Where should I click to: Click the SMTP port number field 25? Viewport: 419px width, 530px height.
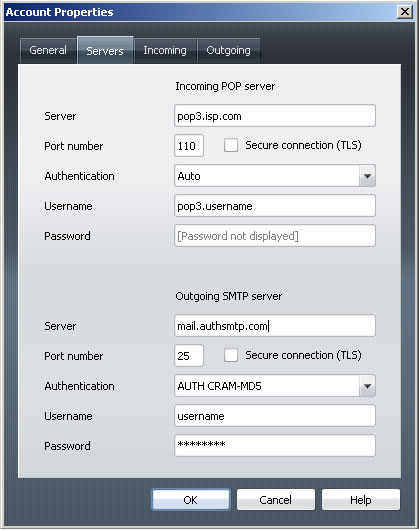[189, 356]
